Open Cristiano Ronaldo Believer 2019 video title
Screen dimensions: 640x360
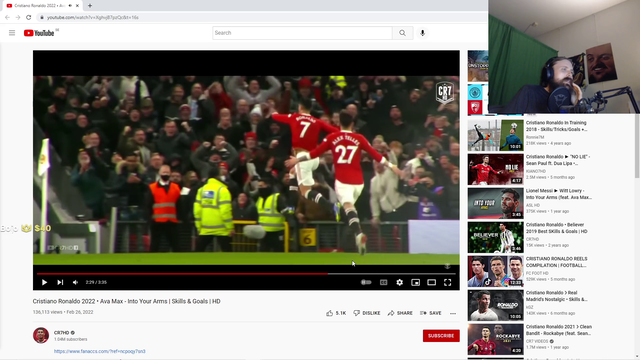point(557,228)
